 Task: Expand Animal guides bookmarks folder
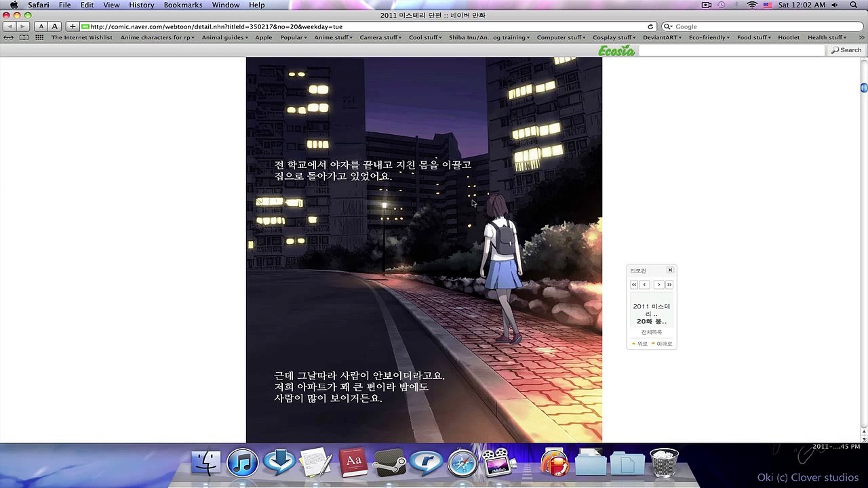(226, 37)
